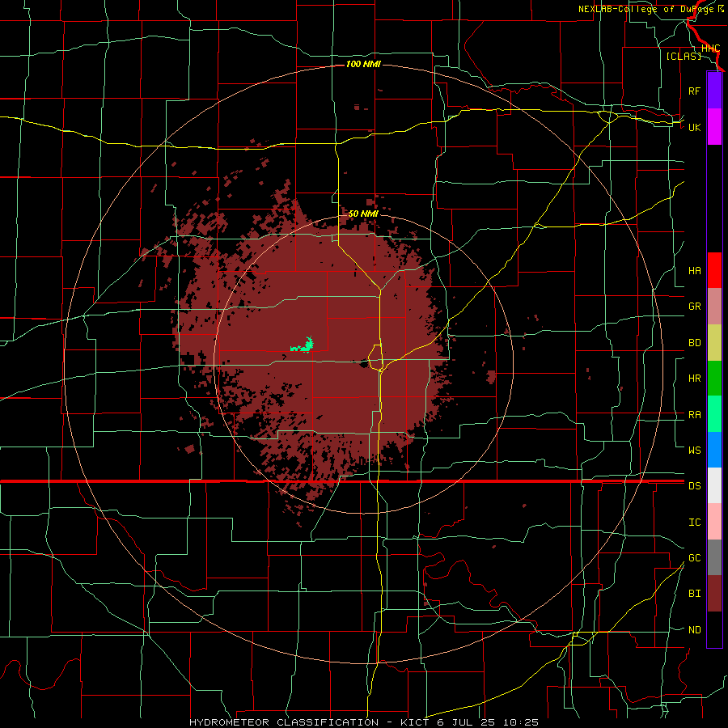728x728 pixels.
Task: Click the RA light-green legend swatch
Action: (x=714, y=414)
